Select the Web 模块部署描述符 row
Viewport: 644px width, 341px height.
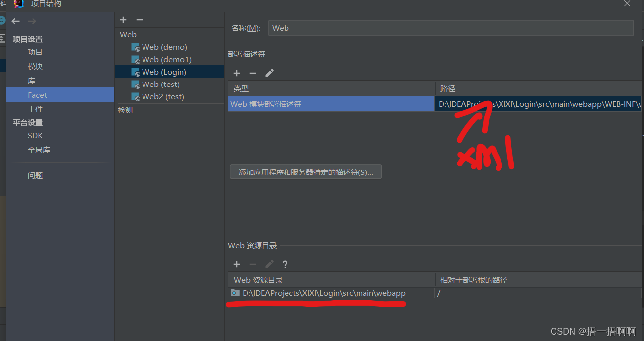(x=332, y=104)
